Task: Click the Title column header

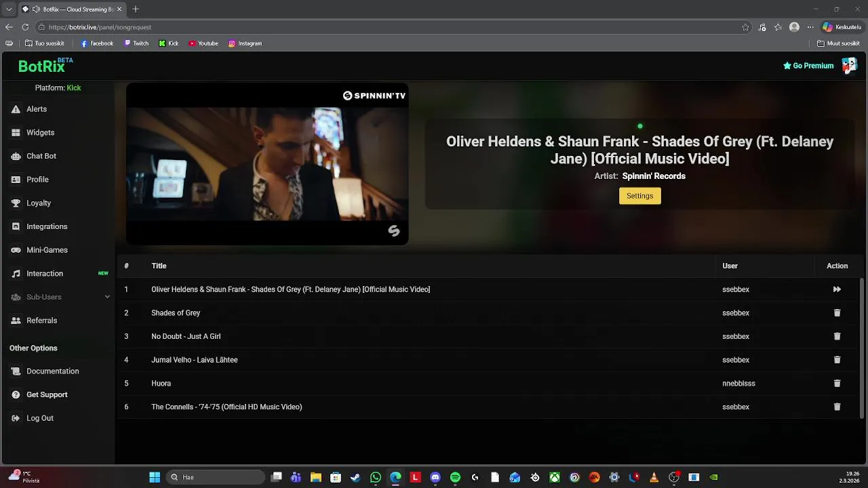Action: (159, 266)
